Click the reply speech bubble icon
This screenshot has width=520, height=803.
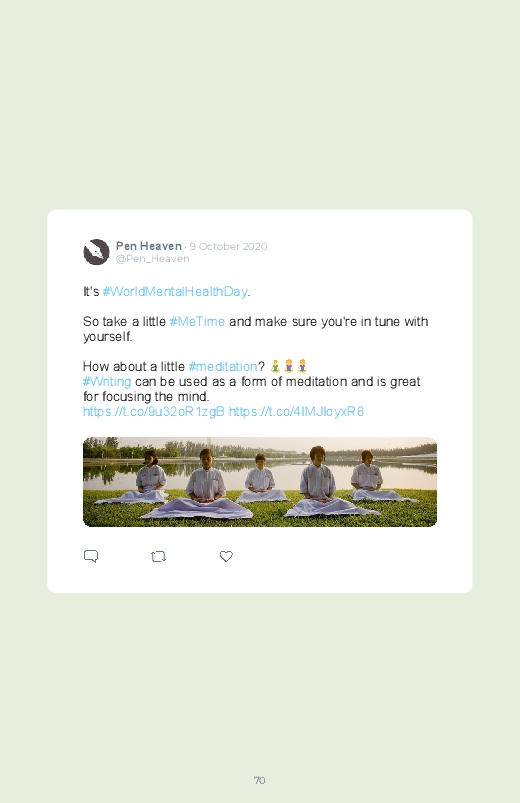[x=91, y=556]
